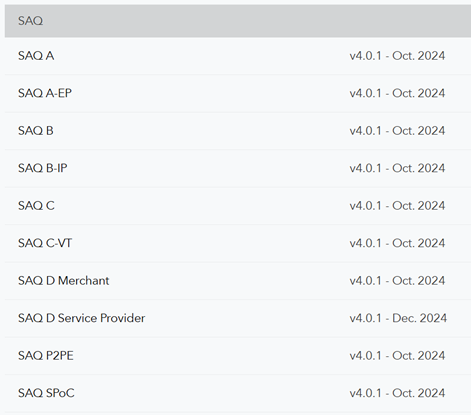471x415 pixels.
Task: Click the Dec. 2024 version text
Action: (x=398, y=318)
